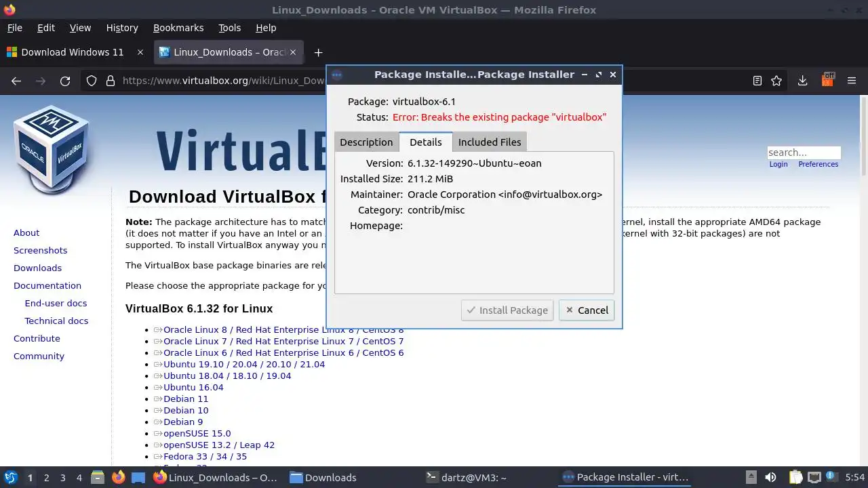Switch to the Included Files tab
Image resolution: width=868 pixels, height=488 pixels.
[x=490, y=142]
